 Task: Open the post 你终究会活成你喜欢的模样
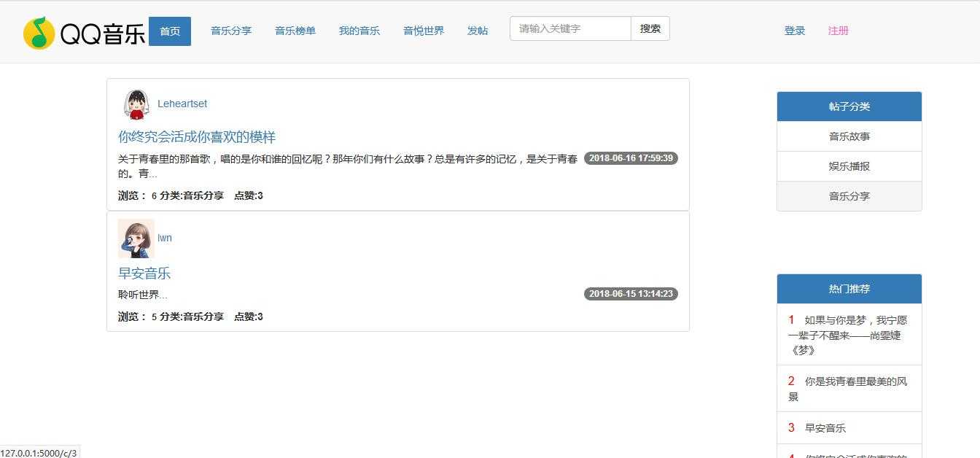(197, 137)
